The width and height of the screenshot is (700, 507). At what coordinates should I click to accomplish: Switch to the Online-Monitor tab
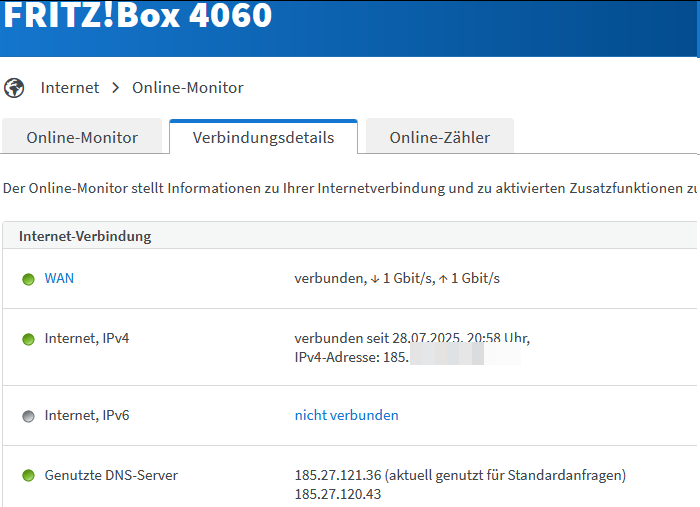82,138
